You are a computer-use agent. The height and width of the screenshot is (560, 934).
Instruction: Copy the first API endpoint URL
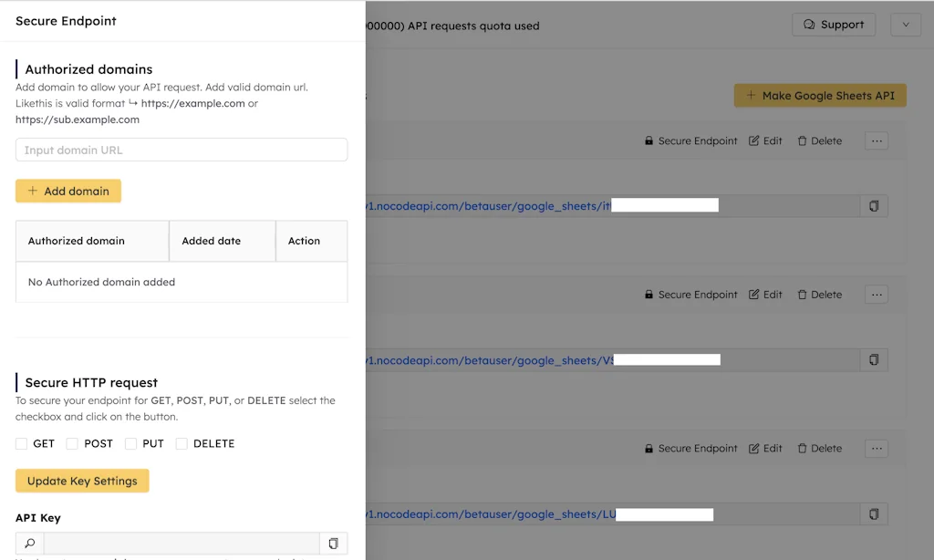[x=873, y=206]
